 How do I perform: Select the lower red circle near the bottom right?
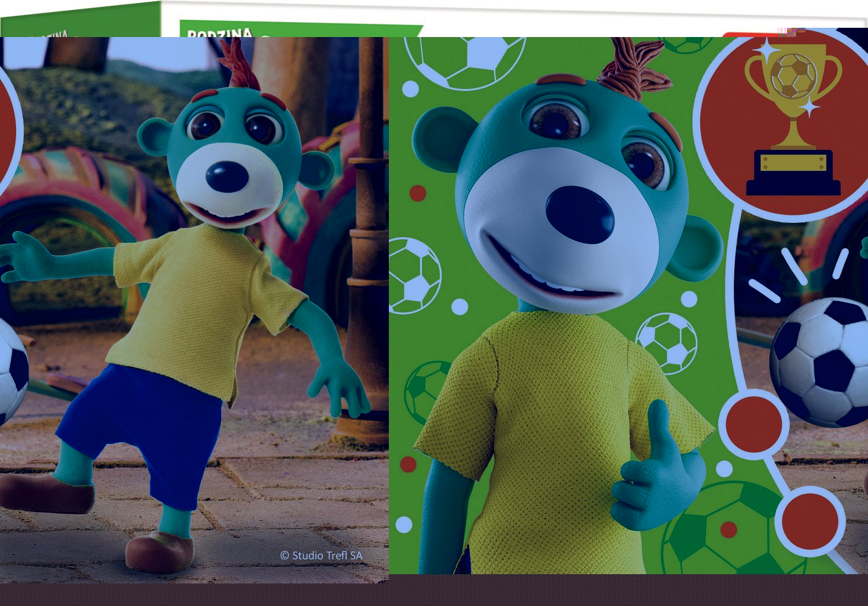pos(809,521)
